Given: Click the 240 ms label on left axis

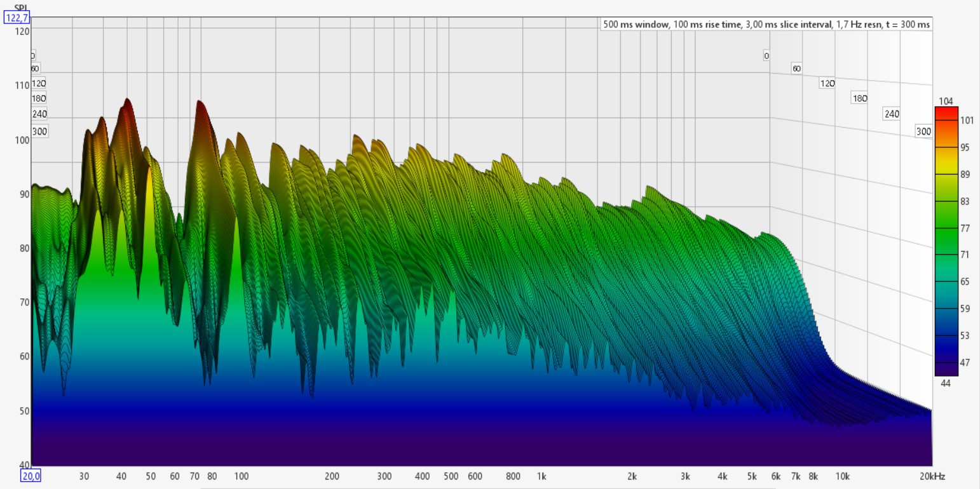Looking at the screenshot, I should [x=39, y=114].
